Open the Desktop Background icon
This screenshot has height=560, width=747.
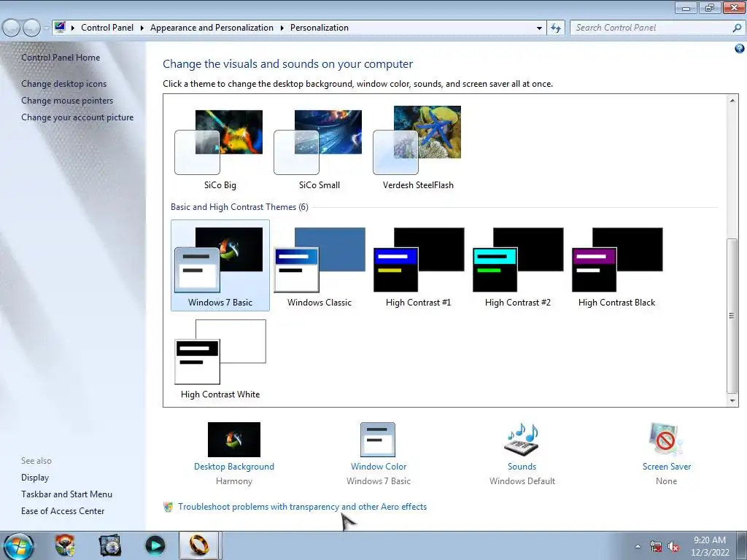click(234, 440)
